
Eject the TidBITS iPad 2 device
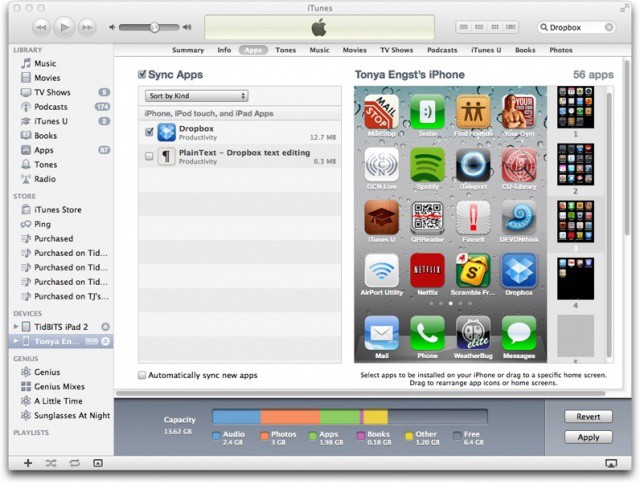105,327
